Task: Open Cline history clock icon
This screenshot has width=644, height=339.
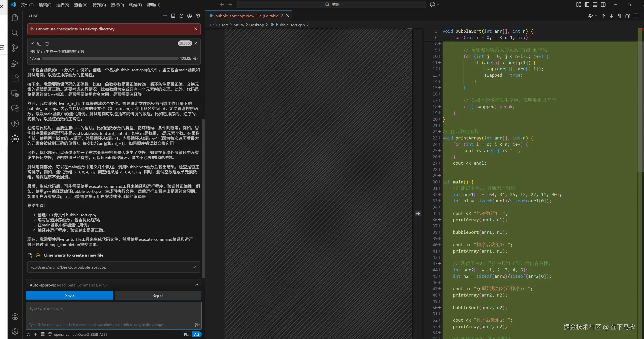Action: (x=181, y=16)
